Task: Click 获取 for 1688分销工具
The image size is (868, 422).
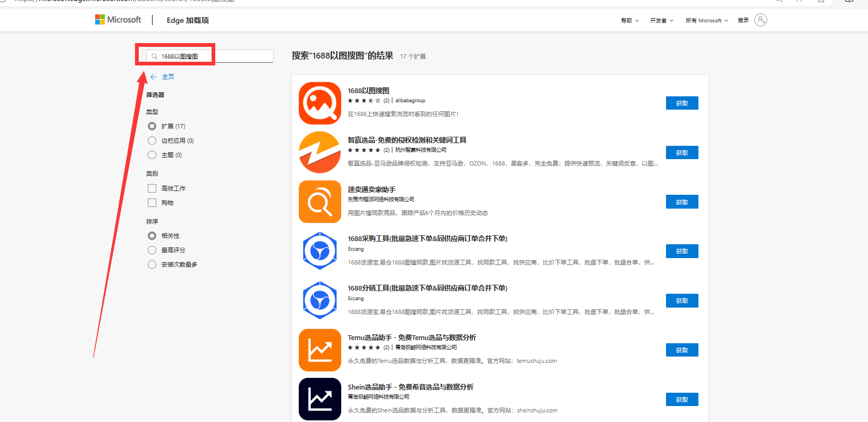Action: 682,301
